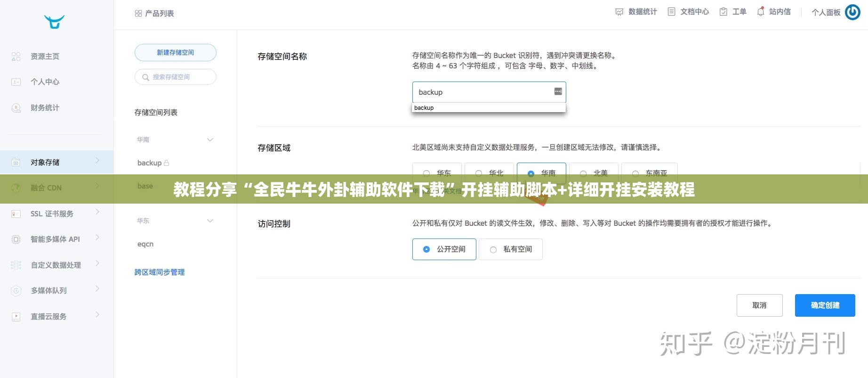
Task: Click the bucket name input field
Action: click(489, 92)
